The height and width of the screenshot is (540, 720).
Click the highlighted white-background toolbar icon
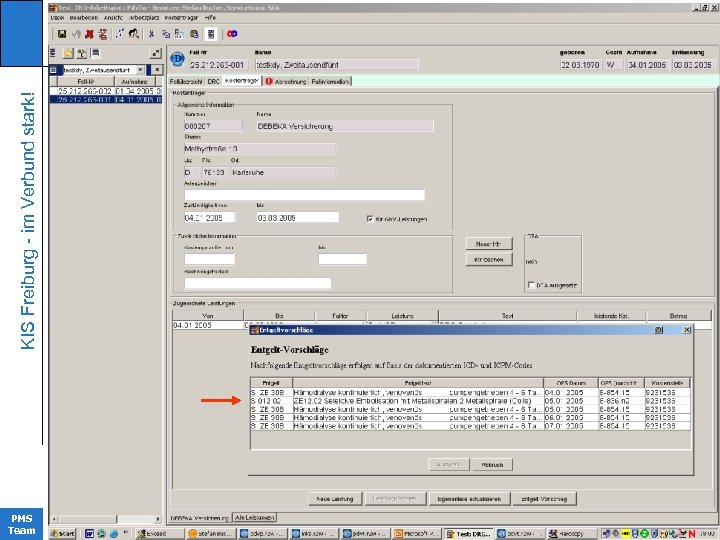pyautogui.click(x=211, y=34)
